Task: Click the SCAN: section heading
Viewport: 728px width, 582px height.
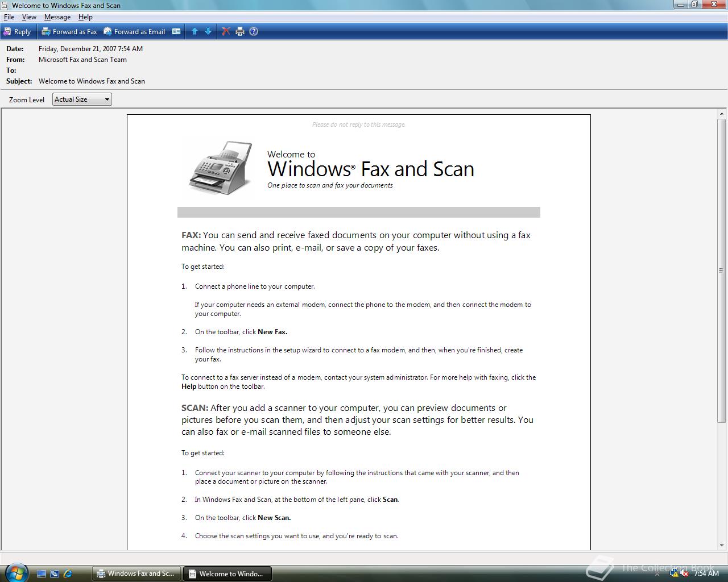Action: 195,408
